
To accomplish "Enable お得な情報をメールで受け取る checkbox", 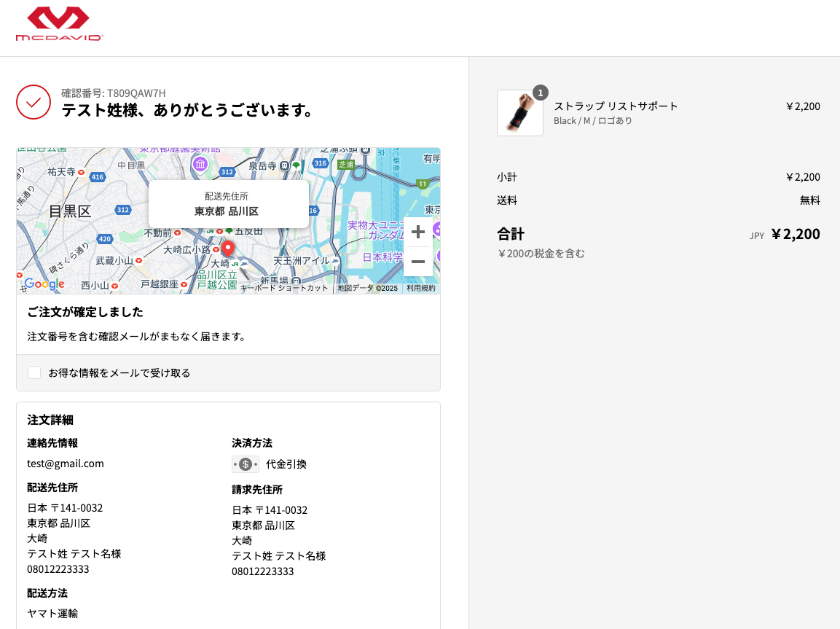I will [34, 372].
